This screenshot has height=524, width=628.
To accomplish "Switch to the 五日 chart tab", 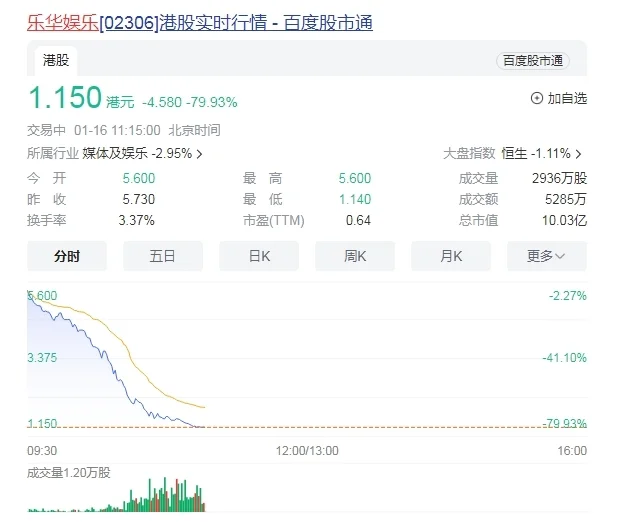I will [163, 256].
